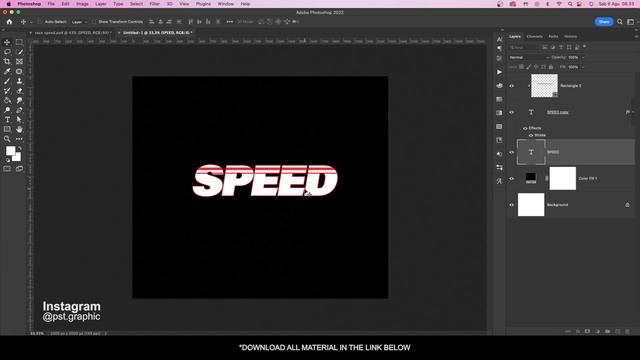640x360 pixels.
Task: Open the Normal blend mode dropdown
Action: pyautogui.click(x=529, y=58)
